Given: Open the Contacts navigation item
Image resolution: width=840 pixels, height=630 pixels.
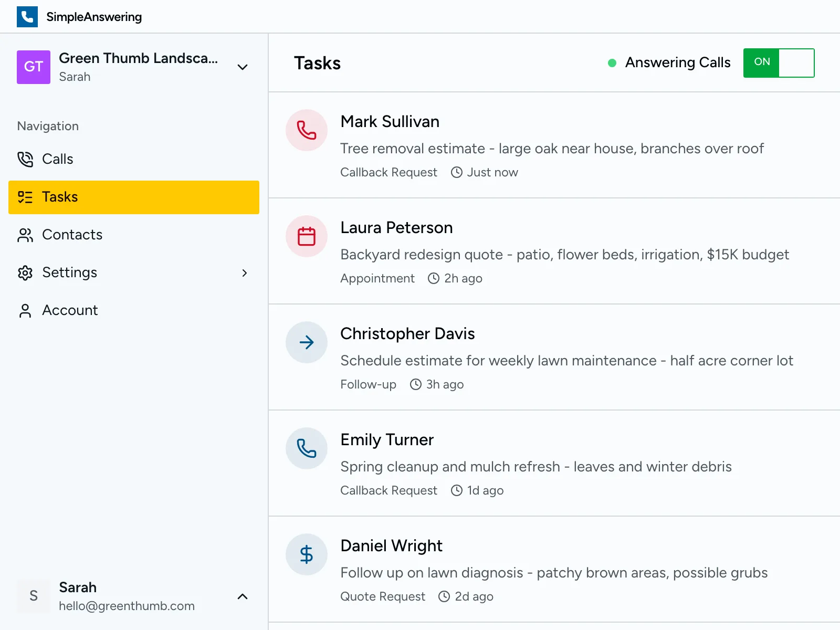Looking at the screenshot, I should [x=72, y=235].
